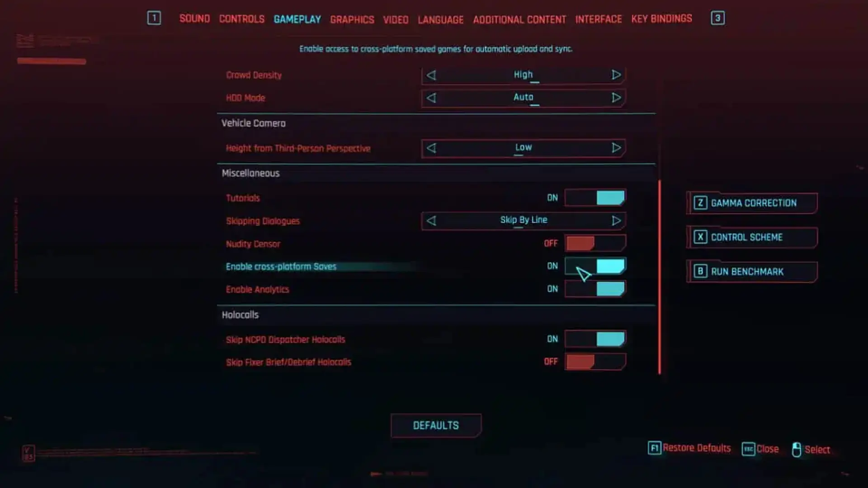Click right arrow for HDD Mode
Screen dimensions: 868x488
pyautogui.click(x=617, y=97)
